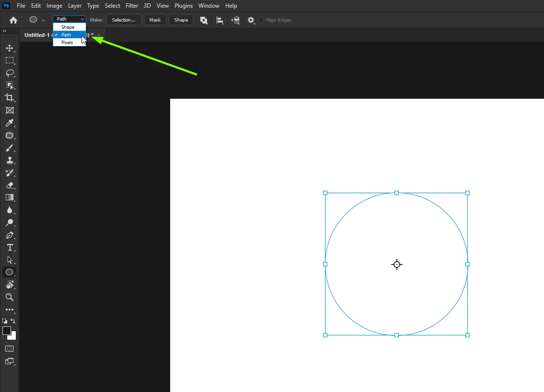The height and width of the screenshot is (392, 544).
Task: Select the History Brush tool
Action: point(10,173)
